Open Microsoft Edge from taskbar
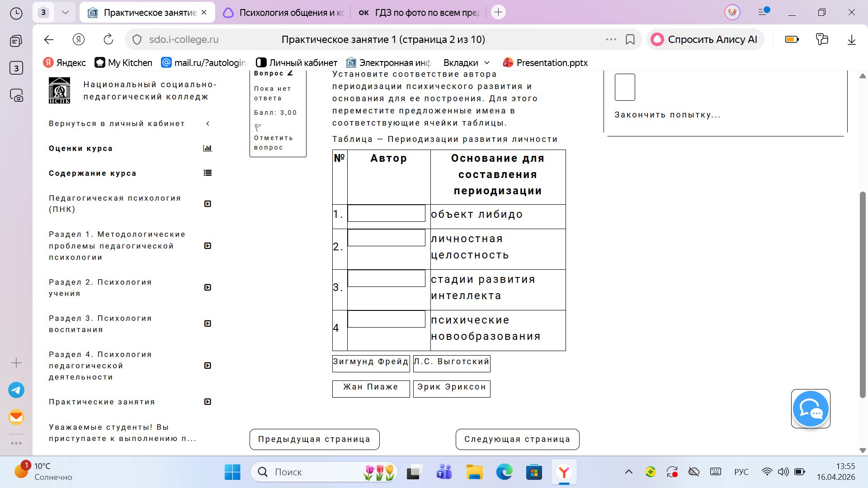The image size is (868, 488). pos(504,472)
